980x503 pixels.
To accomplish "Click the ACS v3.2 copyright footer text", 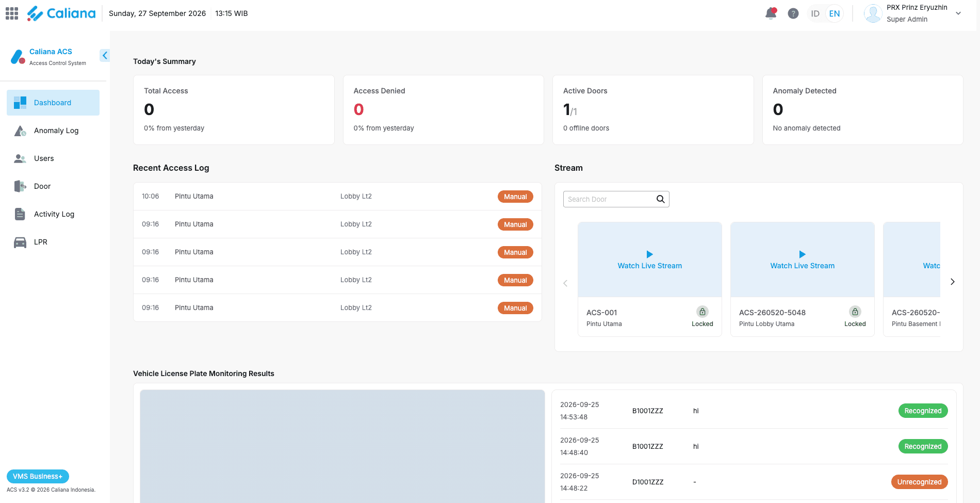I will [x=51, y=490].
